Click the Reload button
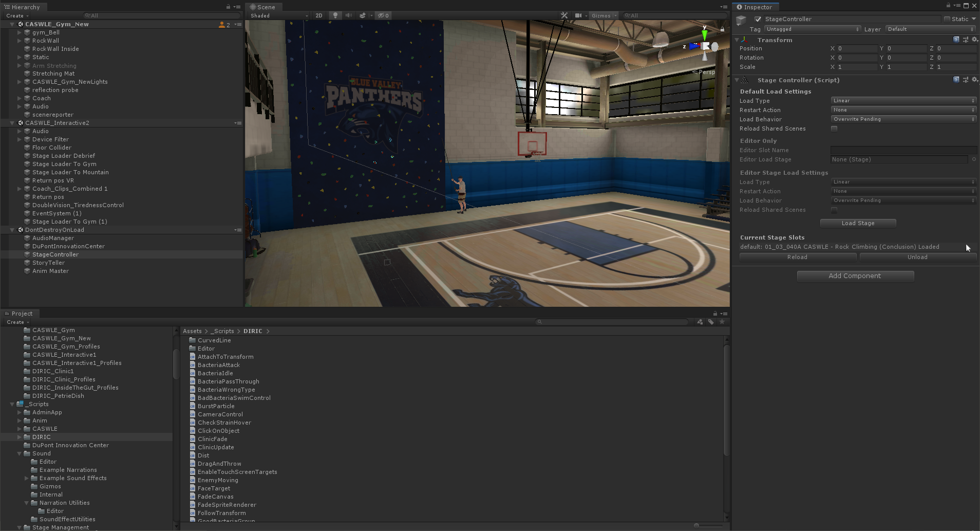The width and height of the screenshot is (980, 531). (797, 257)
